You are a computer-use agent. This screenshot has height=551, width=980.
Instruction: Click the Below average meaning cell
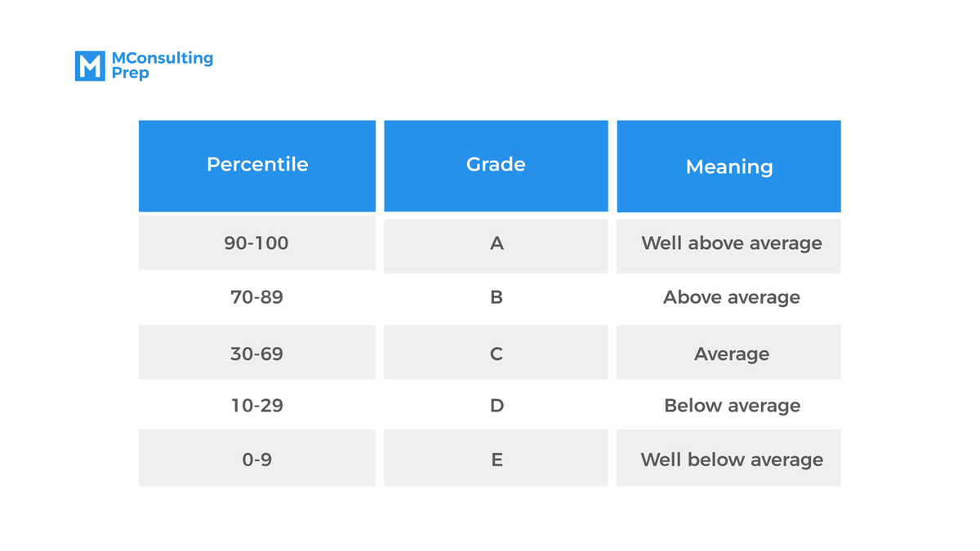point(731,406)
